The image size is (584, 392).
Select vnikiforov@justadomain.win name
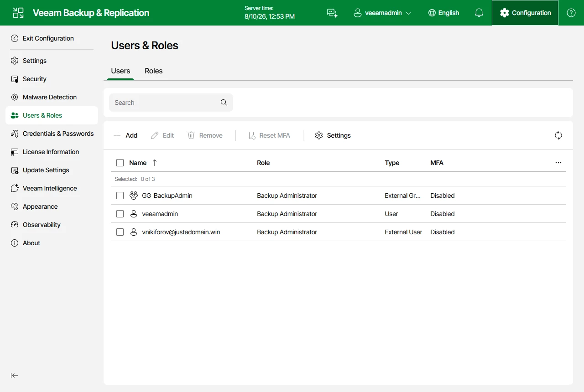tap(181, 232)
